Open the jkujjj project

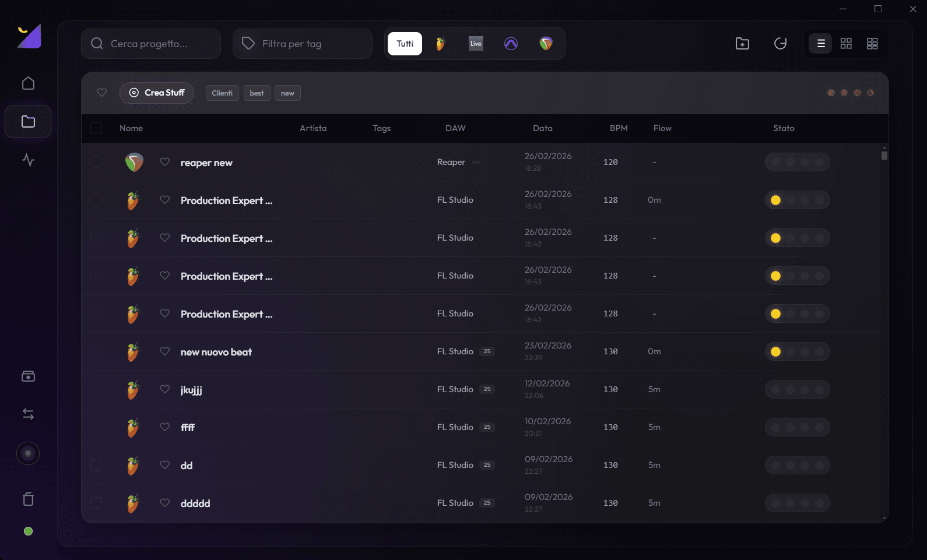click(x=191, y=390)
